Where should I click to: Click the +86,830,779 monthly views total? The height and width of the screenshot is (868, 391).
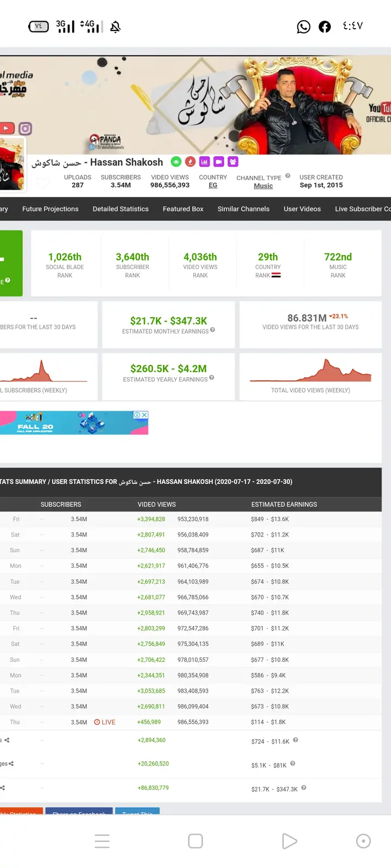point(153,788)
